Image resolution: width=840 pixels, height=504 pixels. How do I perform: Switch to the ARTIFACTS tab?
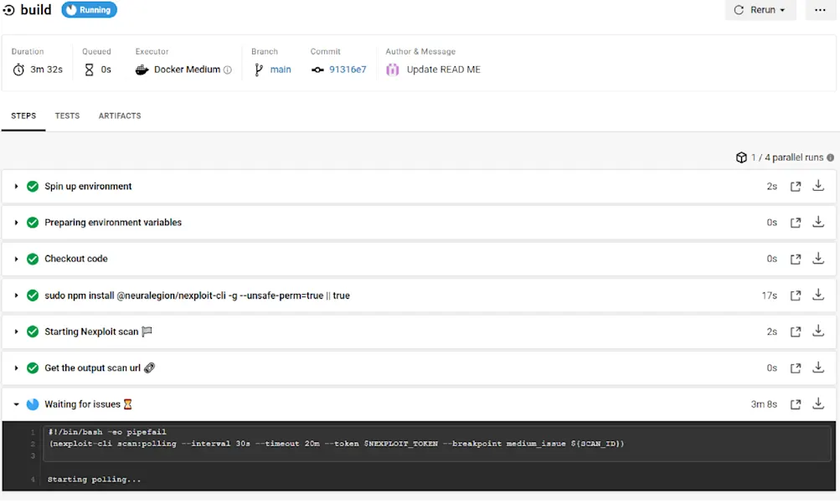click(119, 116)
